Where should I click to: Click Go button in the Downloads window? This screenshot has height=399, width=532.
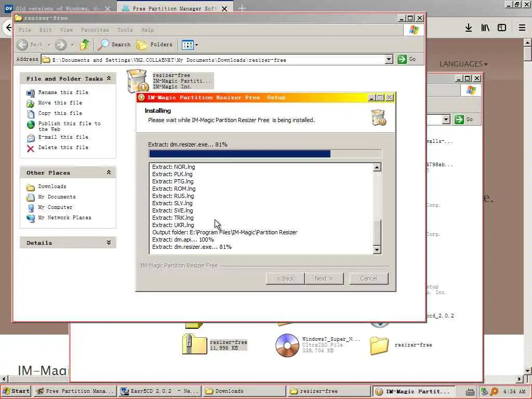463,119
